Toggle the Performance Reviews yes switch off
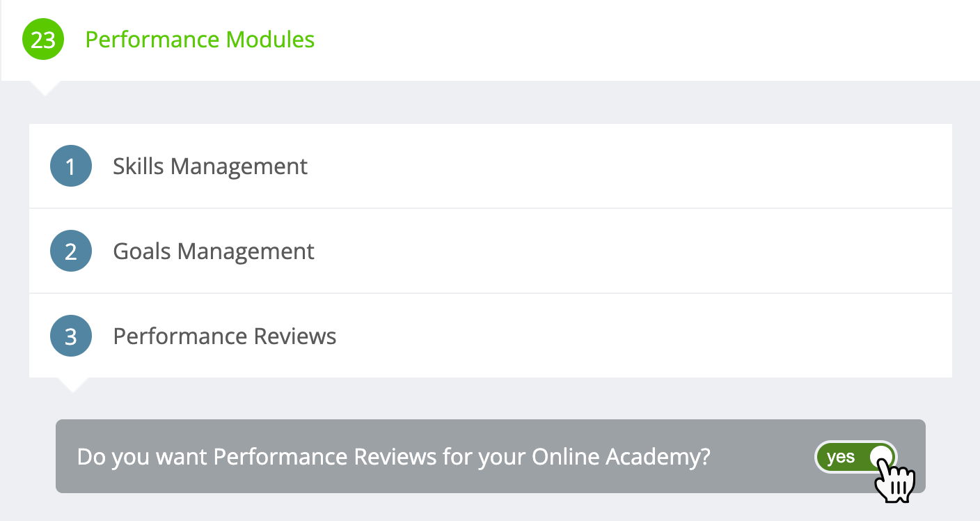Screen dimensions: 980x521 point(856,457)
